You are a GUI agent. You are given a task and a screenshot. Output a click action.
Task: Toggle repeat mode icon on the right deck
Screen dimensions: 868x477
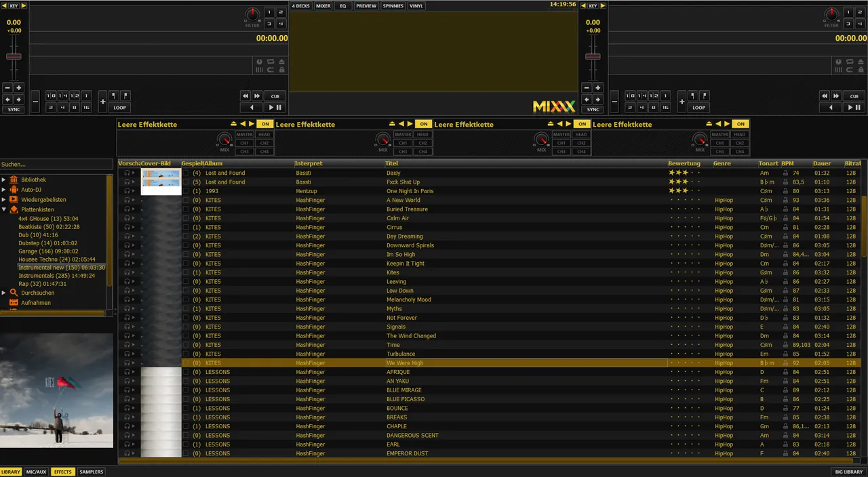pyautogui.click(x=850, y=62)
